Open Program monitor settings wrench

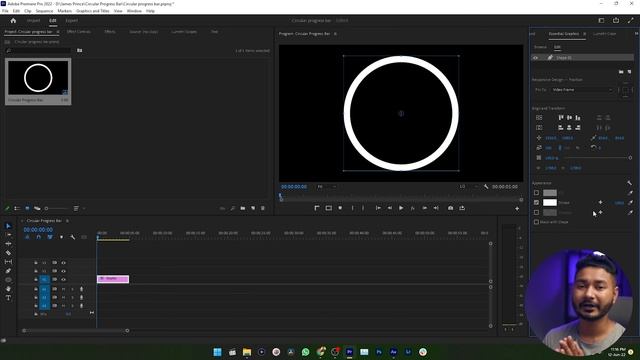coord(486,187)
